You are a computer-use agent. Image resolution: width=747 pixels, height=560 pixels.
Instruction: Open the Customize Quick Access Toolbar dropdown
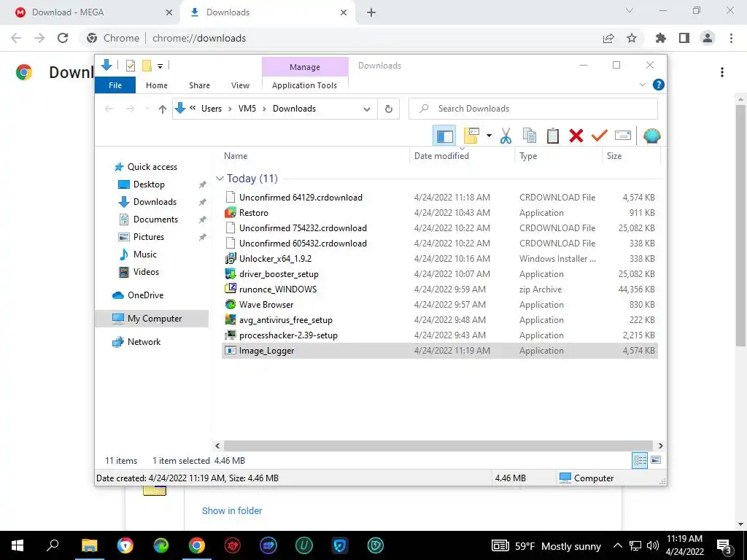pos(160,66)
